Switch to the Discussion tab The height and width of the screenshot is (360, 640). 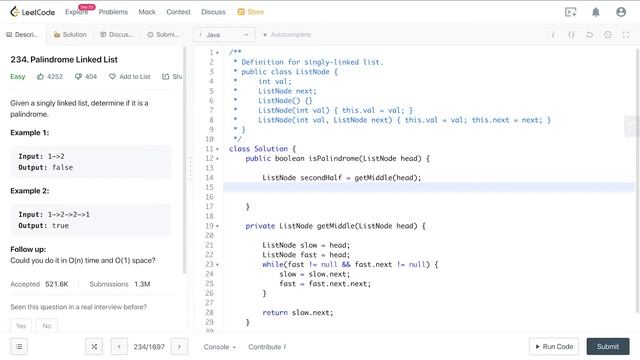click(117, 35)
